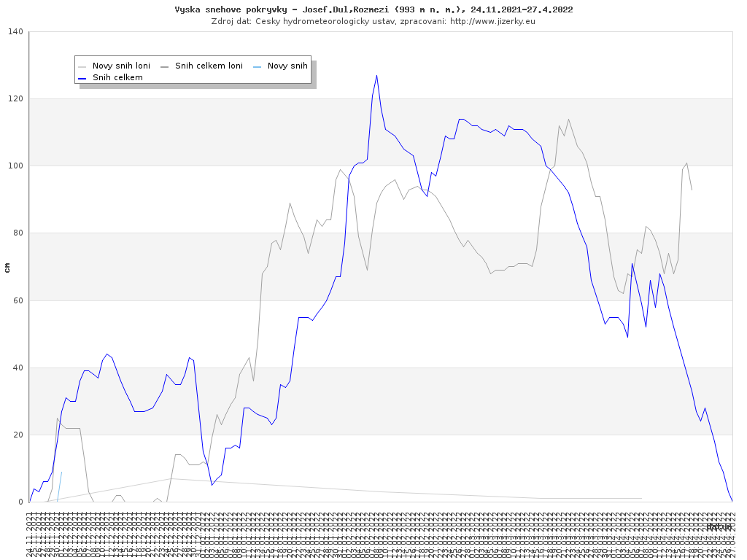Click the 'Novy snih loni' legend line marker

coord(82,66)
